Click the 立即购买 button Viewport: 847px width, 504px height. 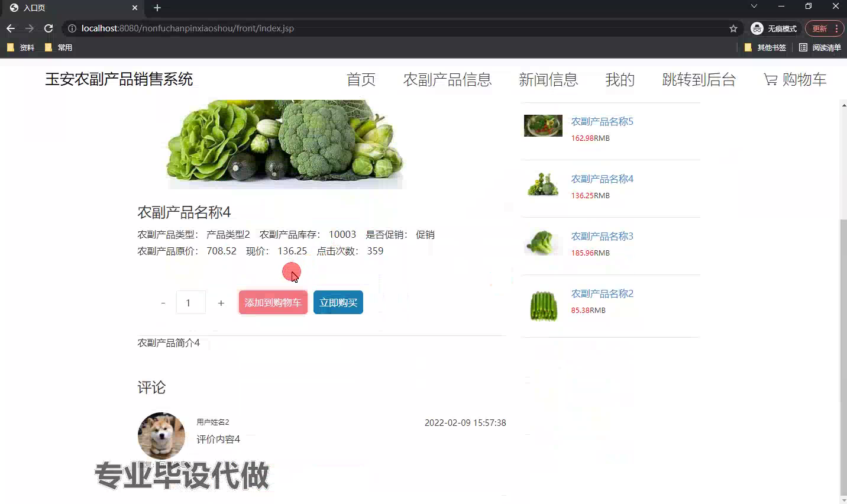[x=338, y=302]
